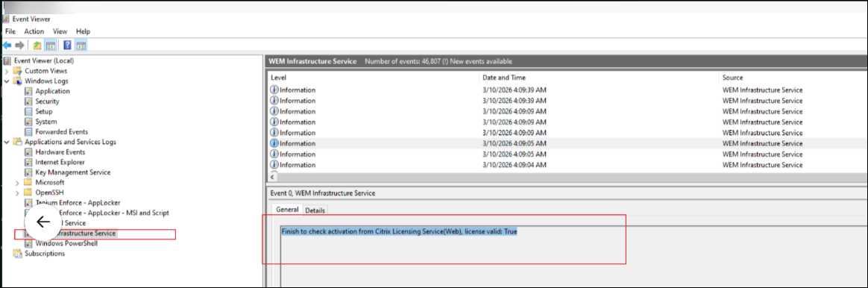
Task: Click the license valid True message text
Action: click(x=399, y=231)
